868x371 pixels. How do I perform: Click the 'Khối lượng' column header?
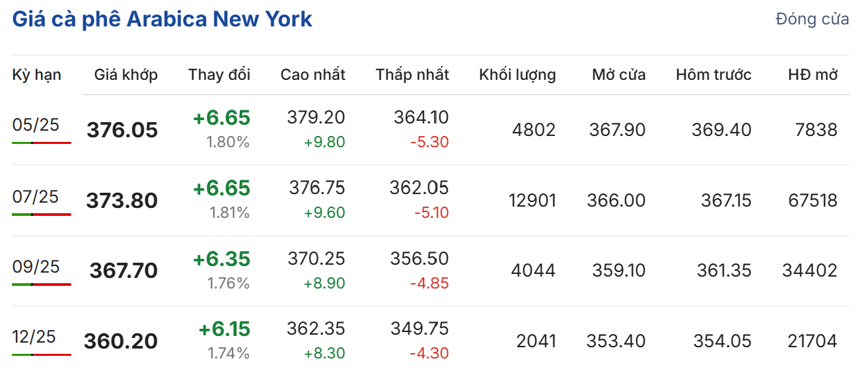[517, 75]
